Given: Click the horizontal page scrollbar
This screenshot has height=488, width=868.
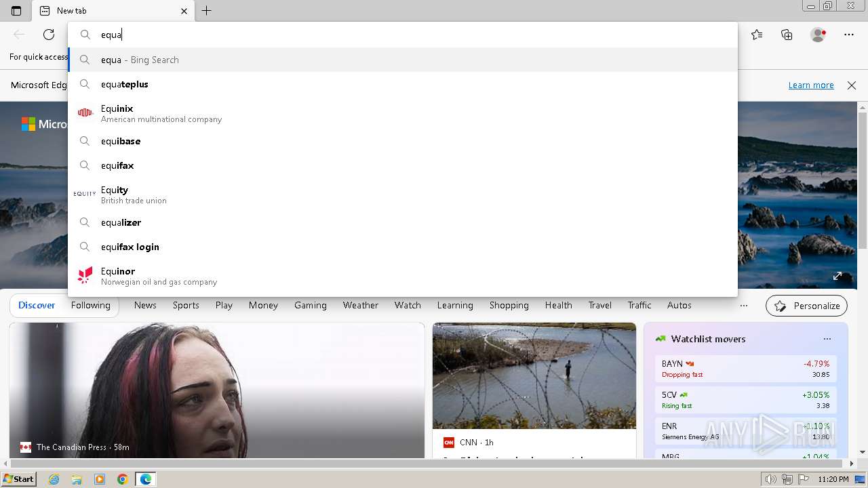Looking at the screenshot, I should (x=426, y=464).
